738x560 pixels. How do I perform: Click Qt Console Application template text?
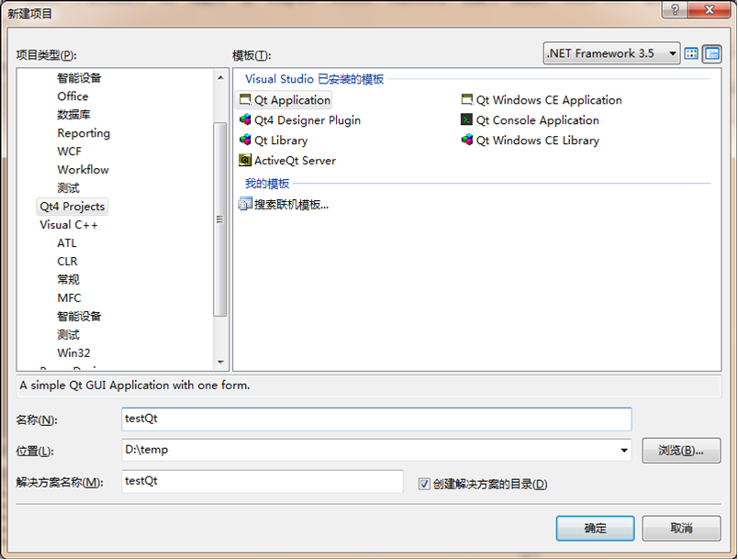(x=538, y=120)
